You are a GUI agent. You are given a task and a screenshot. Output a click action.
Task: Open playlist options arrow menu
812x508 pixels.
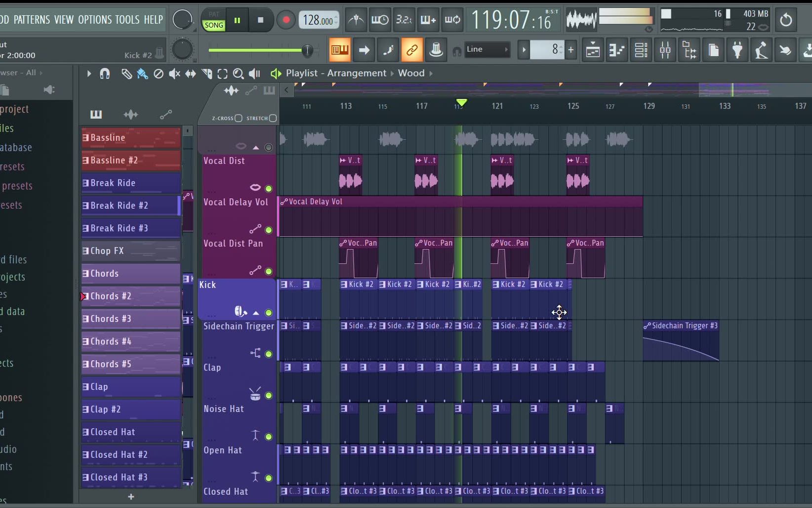[x=89, y=74]
